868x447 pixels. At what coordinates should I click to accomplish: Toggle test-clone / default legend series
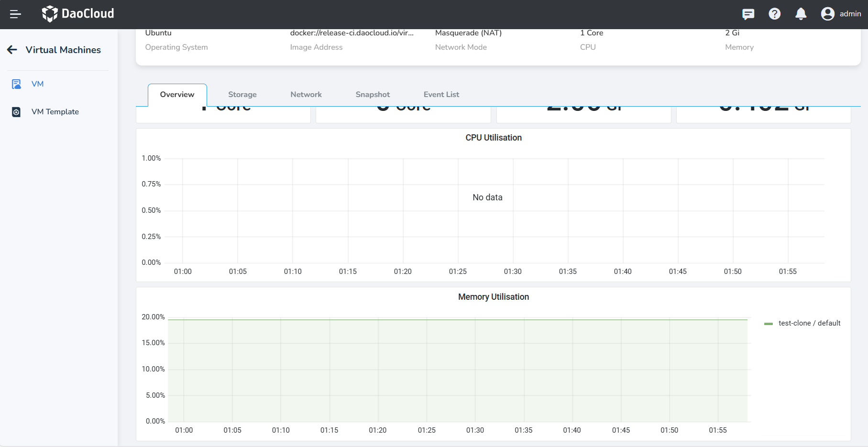click(809, 323)
